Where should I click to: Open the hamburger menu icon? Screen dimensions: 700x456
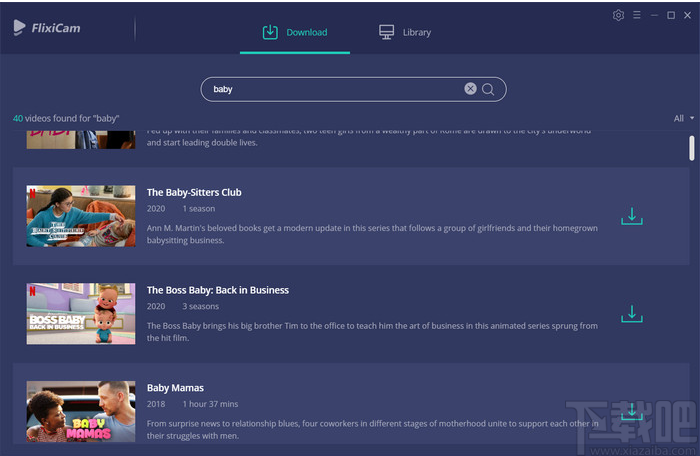point(637,15)
